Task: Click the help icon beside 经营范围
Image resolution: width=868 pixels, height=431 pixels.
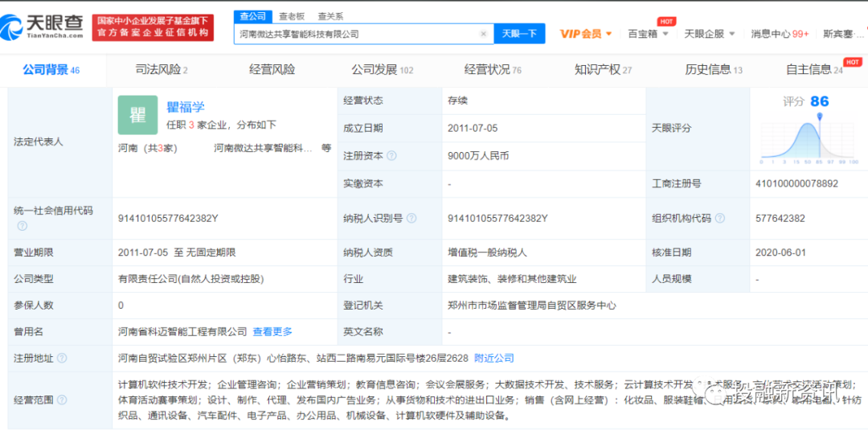Action: tap(62, 400)
